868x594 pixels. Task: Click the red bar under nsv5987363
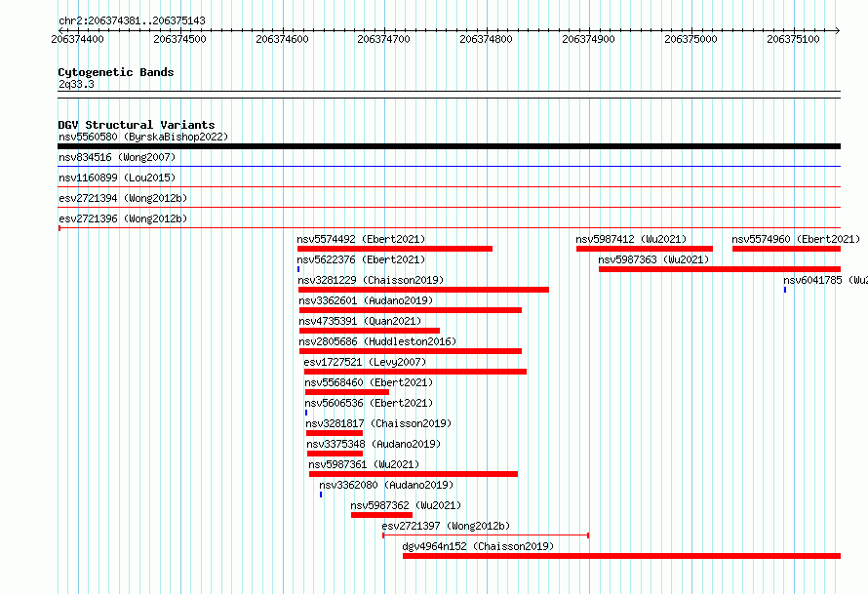pyautogui.click(x=719, y=269)
